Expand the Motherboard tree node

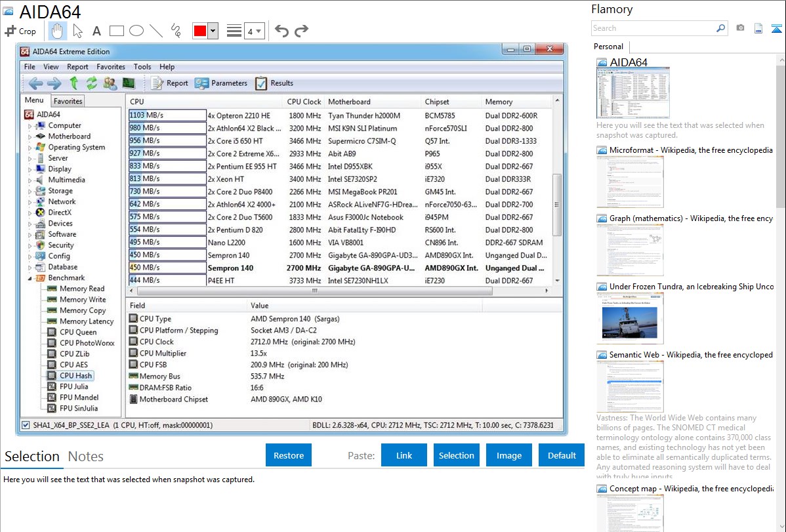click(30, 136)
